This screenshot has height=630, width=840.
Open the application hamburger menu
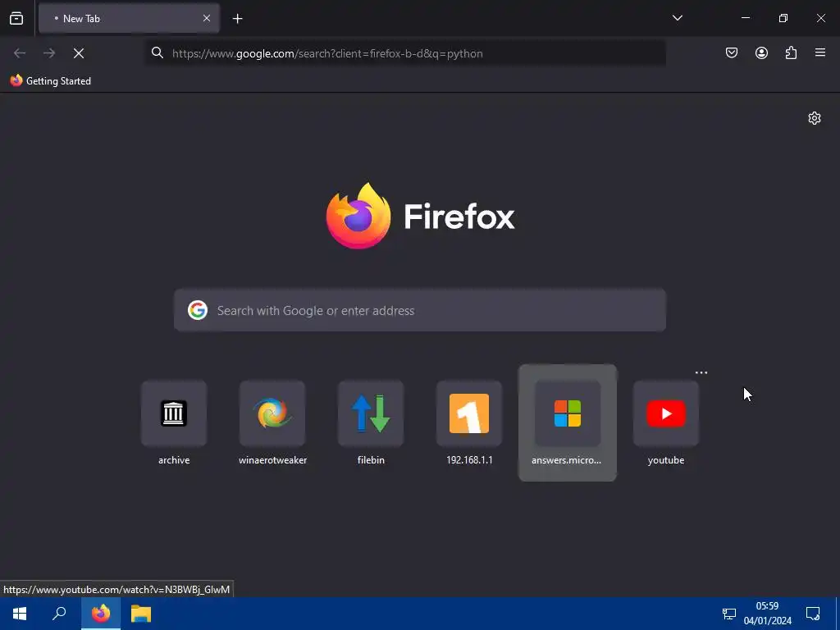(820, 52)
